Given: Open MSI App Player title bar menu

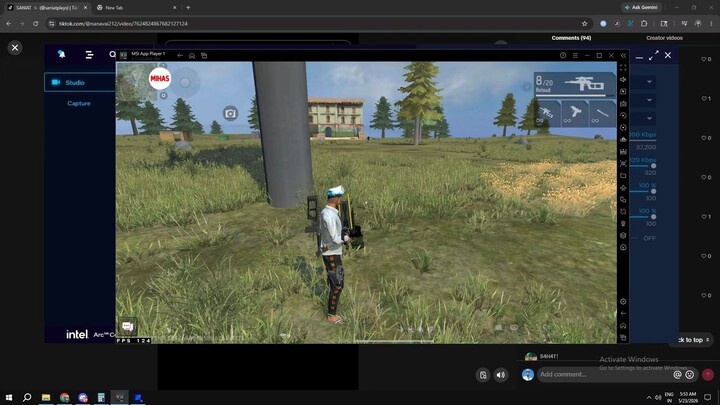Looking at the screenshot, I should point(575,55).
